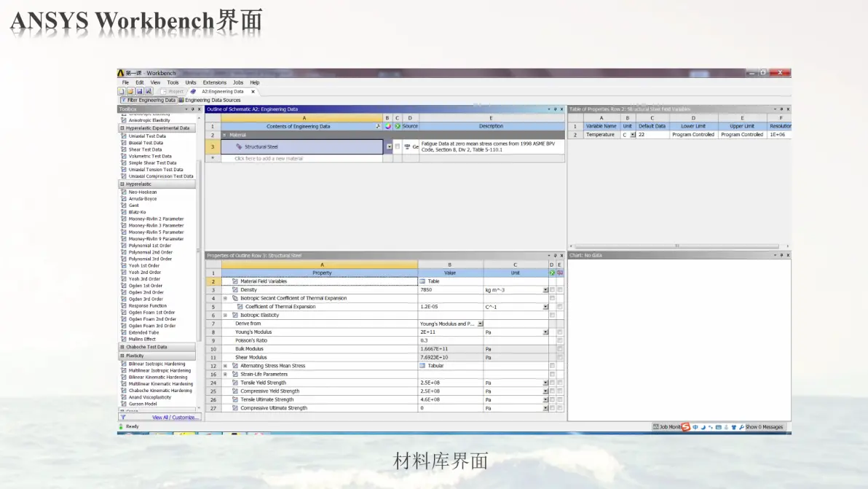Click the Table icon for Material Field Variables

423,281
